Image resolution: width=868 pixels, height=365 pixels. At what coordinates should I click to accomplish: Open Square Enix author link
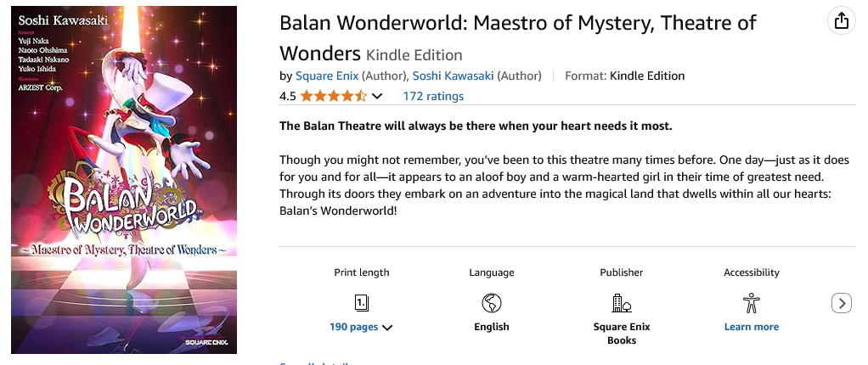click(326, 76)
